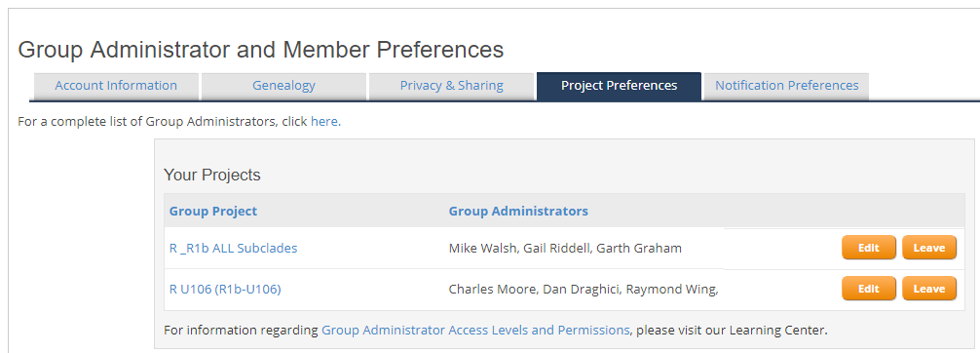The width and height of the screenshot is (980, 353).
Task: Select the Project Preferences tab
Action: coord(619,86)
